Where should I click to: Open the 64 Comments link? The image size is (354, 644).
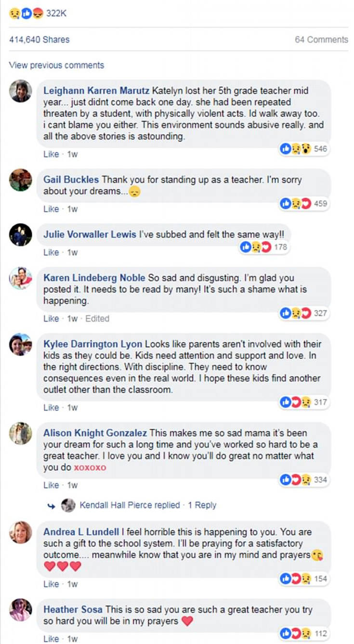pyautogui.click(x=321, y=39)
